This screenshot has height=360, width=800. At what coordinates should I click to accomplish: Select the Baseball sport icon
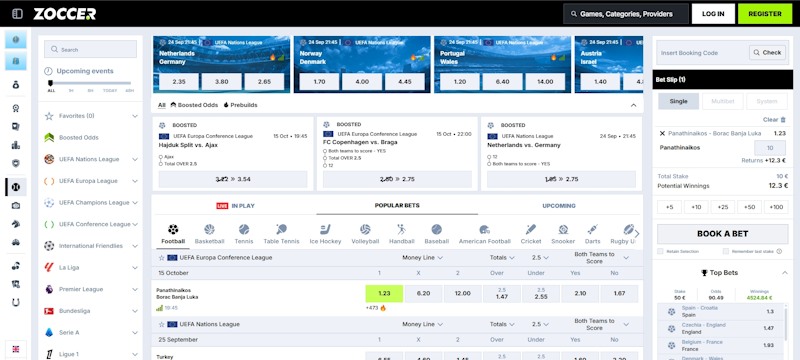436,229
